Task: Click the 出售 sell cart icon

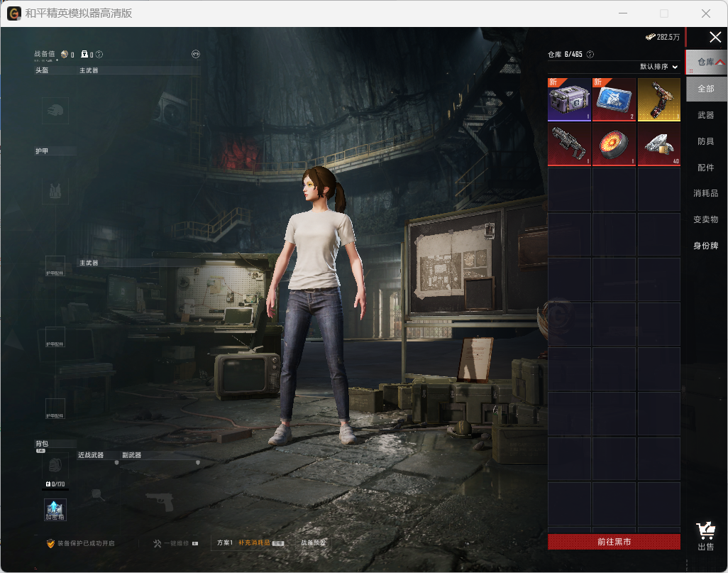Action: click(706, 536)
